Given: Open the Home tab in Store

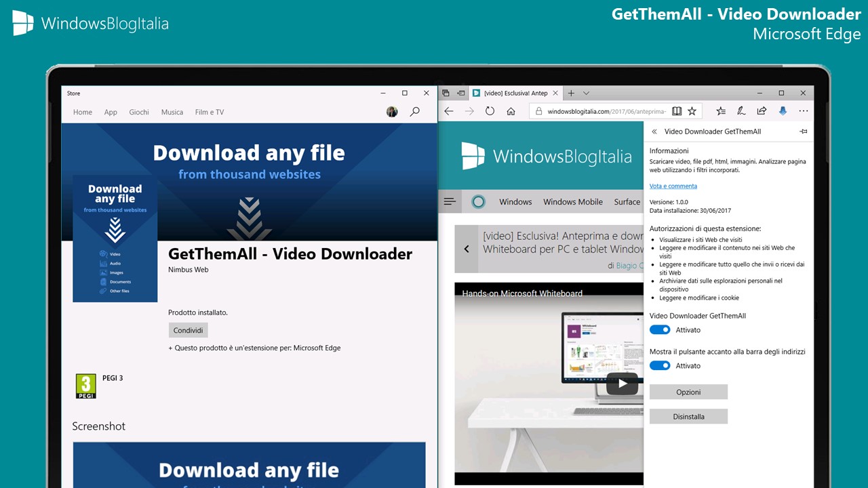Looking at the screenshot, I should [x=83, y=112].
